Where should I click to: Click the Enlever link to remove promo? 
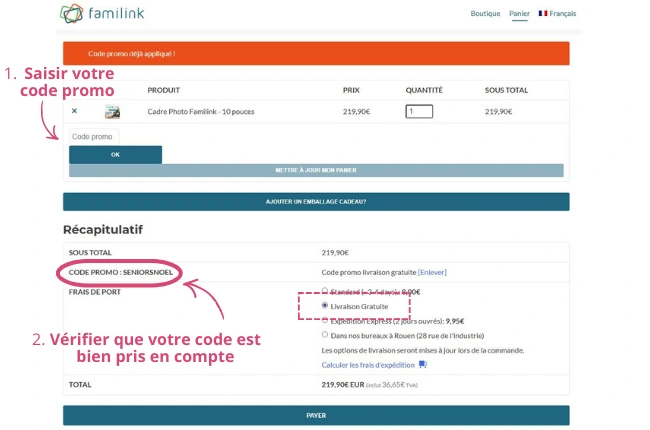click(x=432, y=272)
